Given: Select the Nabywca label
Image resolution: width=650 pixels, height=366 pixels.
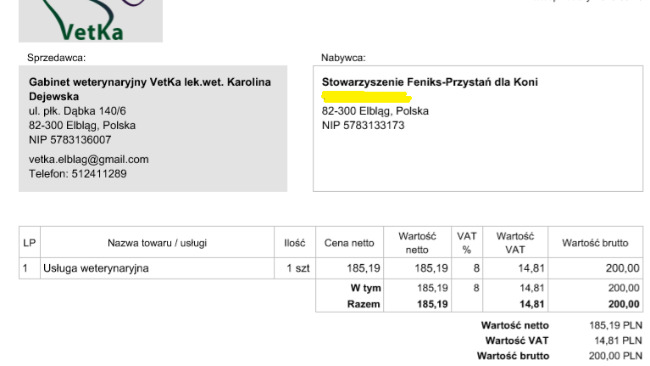Looking at the screenshot, I should (x=343, y=58).
